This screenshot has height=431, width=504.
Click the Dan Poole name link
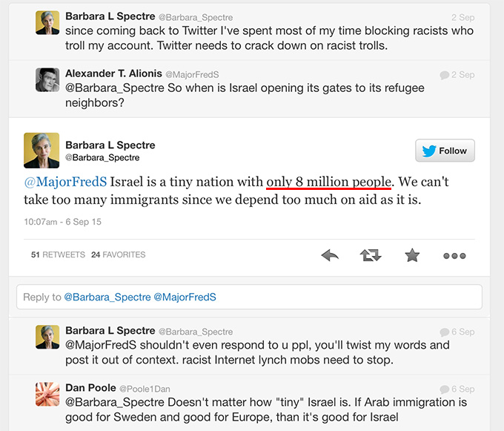coord(90,388)
